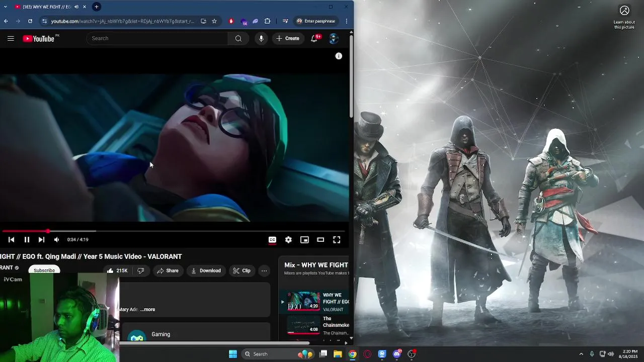Click the Mix - WHY WE FIGHT heading

316,265
